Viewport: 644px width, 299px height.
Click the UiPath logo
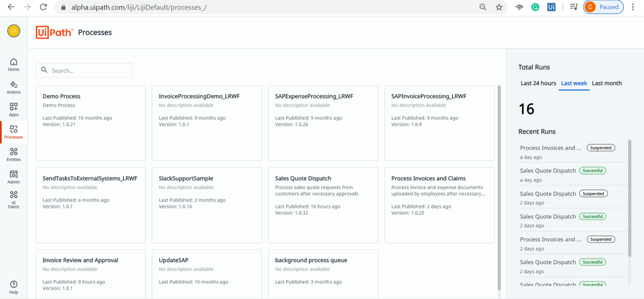pos(55,32)
